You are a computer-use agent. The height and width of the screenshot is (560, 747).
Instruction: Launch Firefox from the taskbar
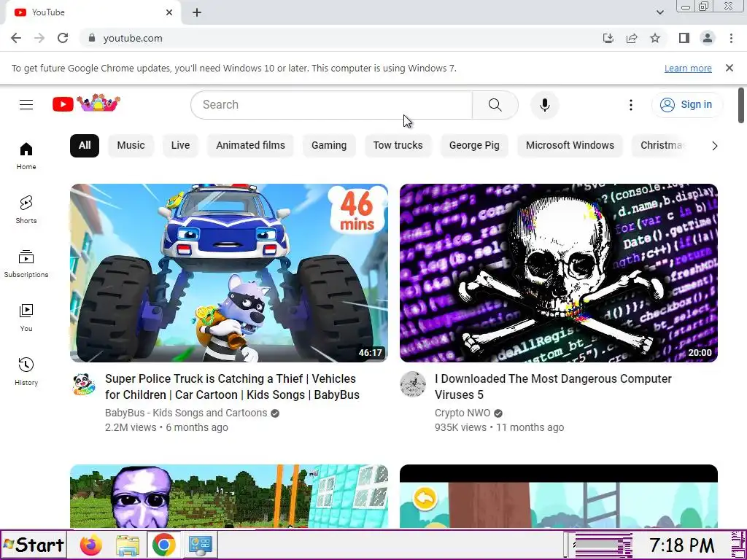click(91, 545)
